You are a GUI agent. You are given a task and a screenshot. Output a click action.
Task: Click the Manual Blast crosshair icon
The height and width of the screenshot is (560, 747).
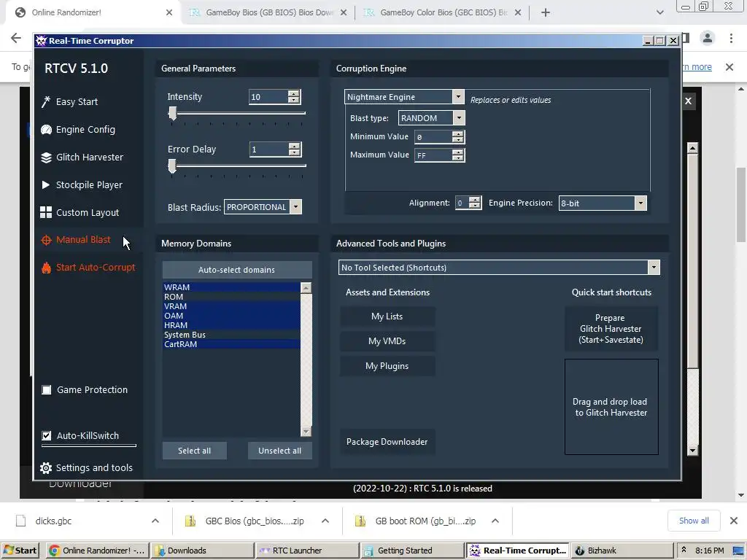(x=46, y=240)
